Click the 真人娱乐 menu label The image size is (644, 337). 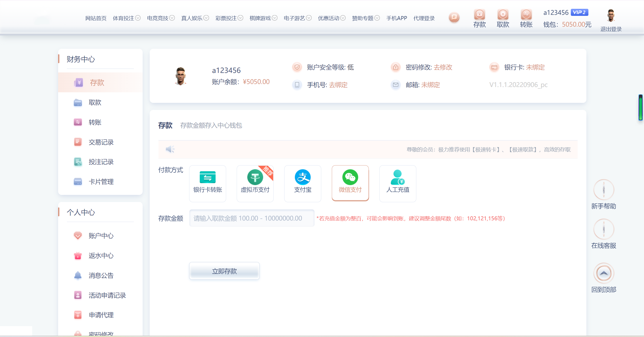point(192,18)
